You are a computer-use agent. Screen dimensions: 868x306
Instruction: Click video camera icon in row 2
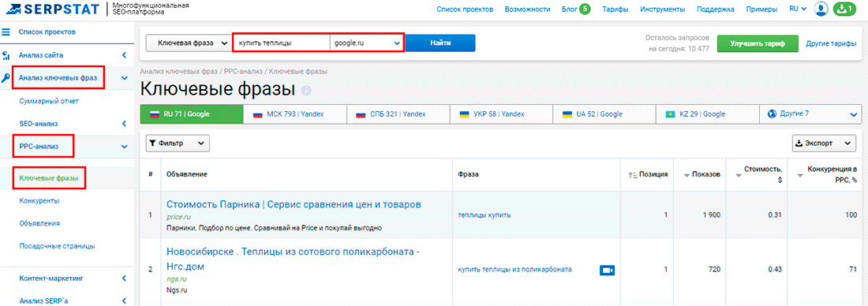(x=608, y=270)
